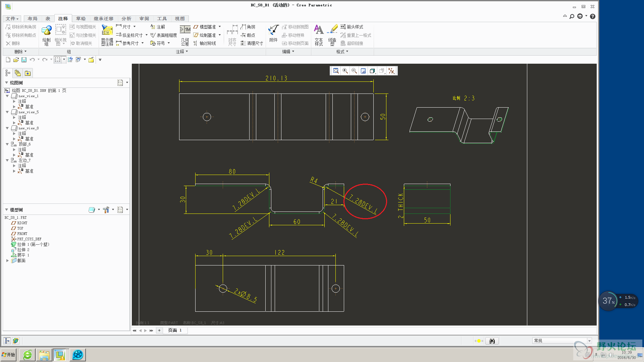Image resolution: width=644 pixels, height=362 pixels.
Task: Open the 几何公差 (geometric tolerance) tool
Action: pyautogui.click(x=185, y=35)
